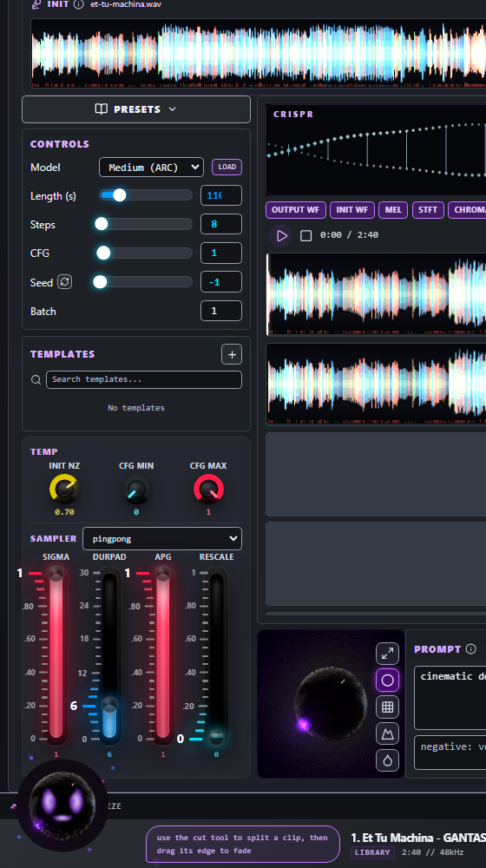Click the Steps value field showing 8

point(220,224)
